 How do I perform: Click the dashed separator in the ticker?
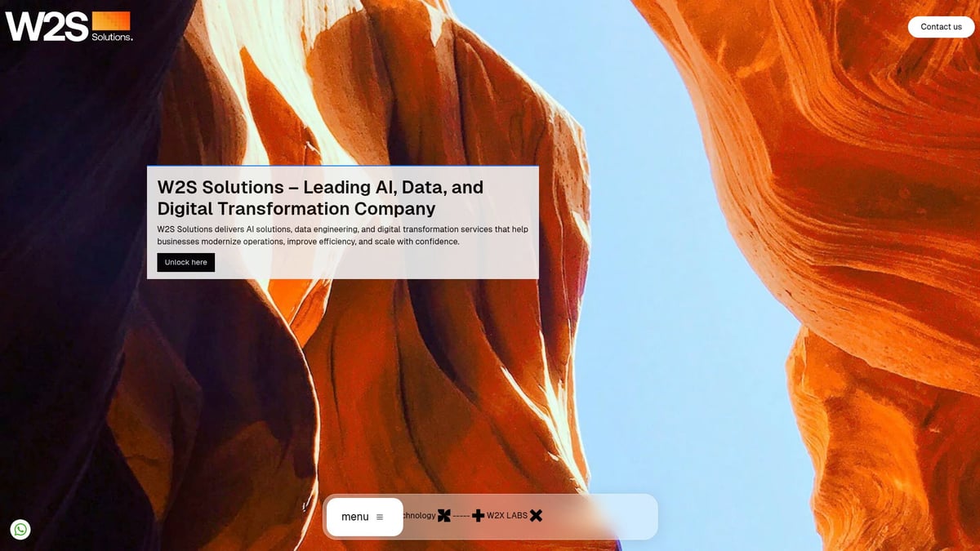click(461, 515)
